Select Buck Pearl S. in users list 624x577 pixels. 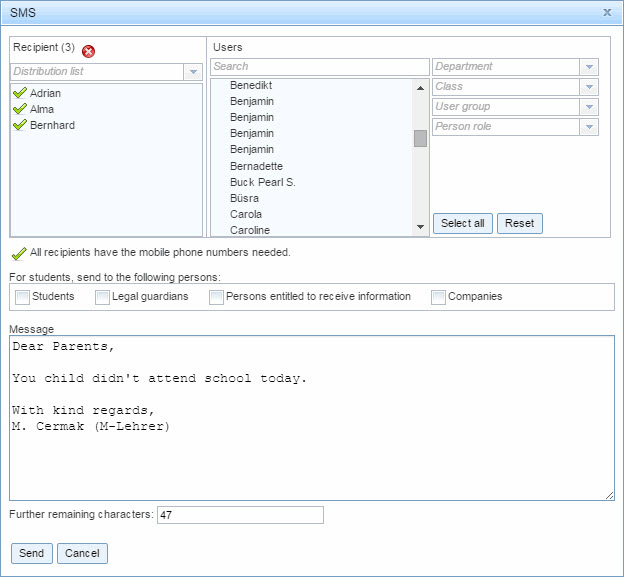pyautogui.click(x=263, y=182)
